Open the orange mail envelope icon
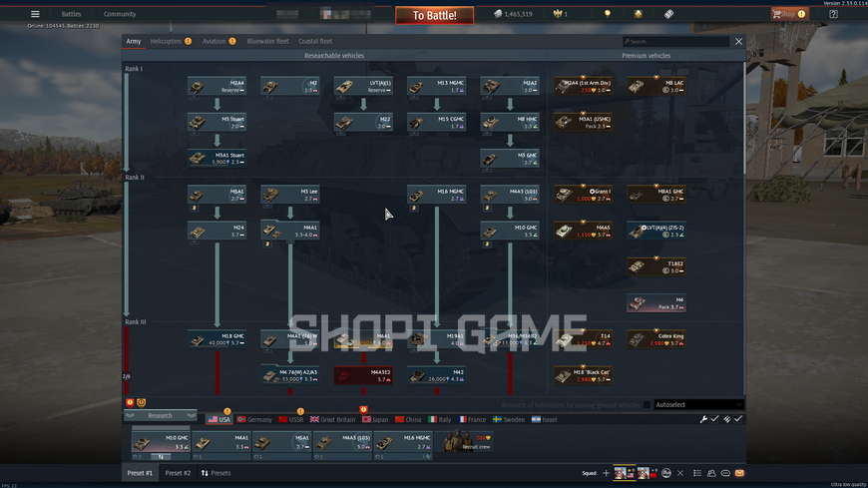The image size is (868, 488). pos(739,473)
